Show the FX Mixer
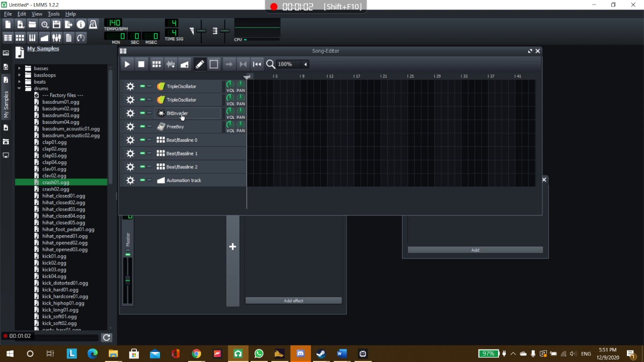644x362 pixels. coord(56,38)
